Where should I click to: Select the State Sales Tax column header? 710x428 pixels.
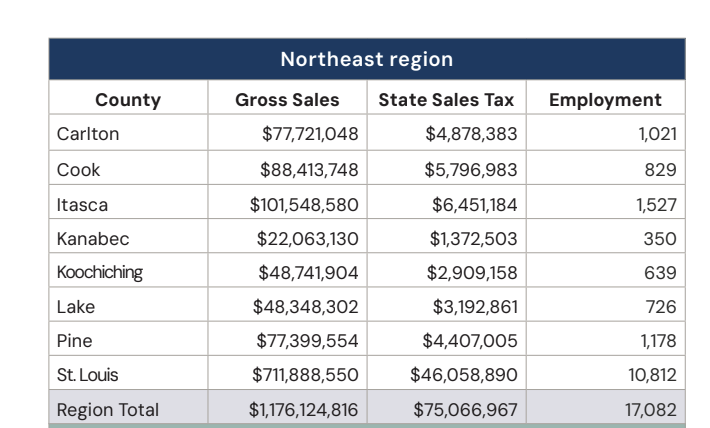446,100
